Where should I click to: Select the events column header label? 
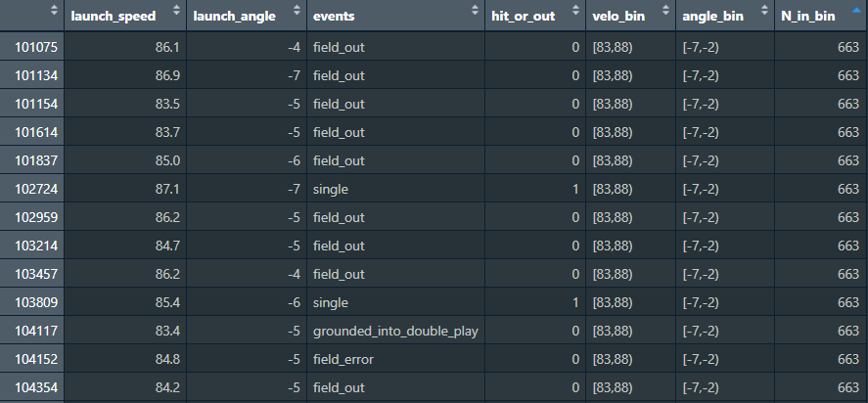pyautogui.click(x=334, y=17)
